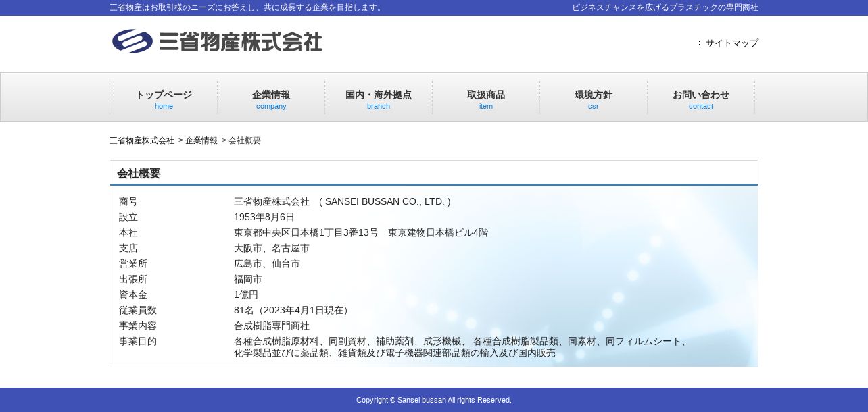Image resolution: width=868 pixels, height=412 pixels.
Task: Click the header tagline ビジネスチャンスを広げるプラスチックの専門商社
Action: coord(665,7)
